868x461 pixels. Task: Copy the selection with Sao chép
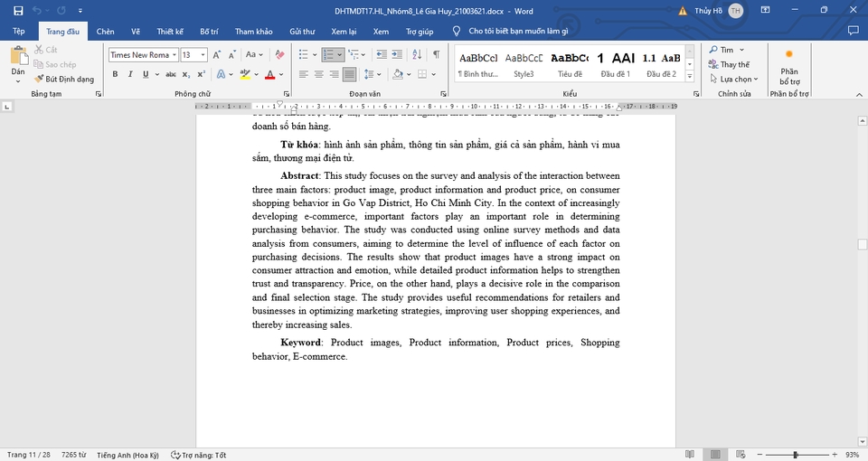55,64
